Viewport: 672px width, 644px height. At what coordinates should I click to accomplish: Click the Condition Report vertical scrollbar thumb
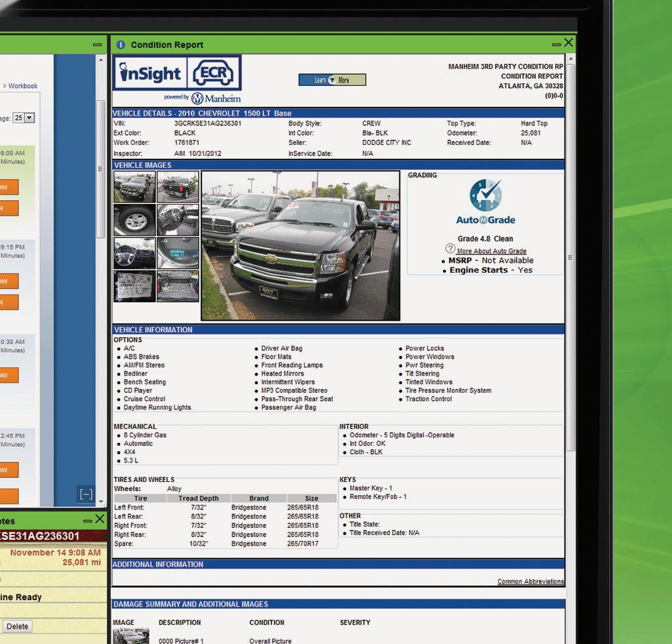pyautogui.click(x=570, y=257)
